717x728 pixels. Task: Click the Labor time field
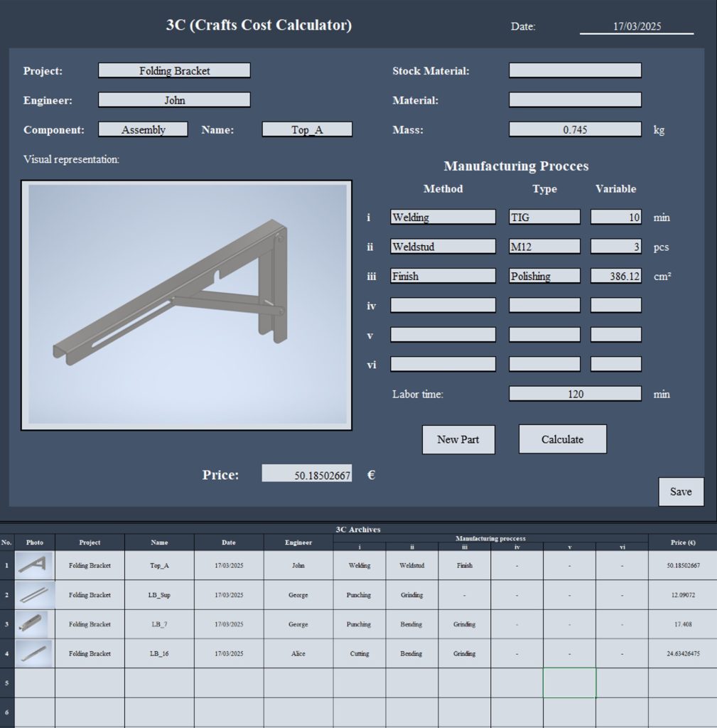575,394
